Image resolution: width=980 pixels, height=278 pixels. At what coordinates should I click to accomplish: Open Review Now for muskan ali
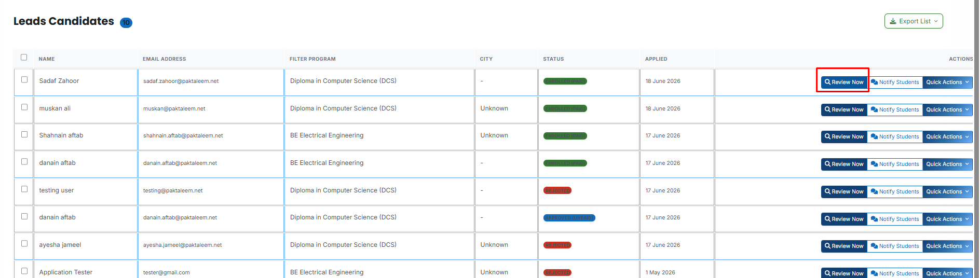pyautogui.click(x=844, y=110)
